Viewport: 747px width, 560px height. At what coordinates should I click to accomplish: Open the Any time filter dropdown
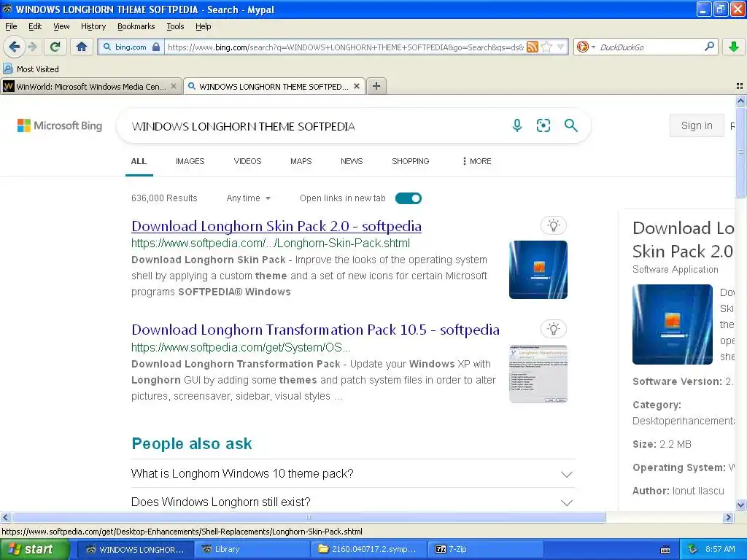coord(248,198)
